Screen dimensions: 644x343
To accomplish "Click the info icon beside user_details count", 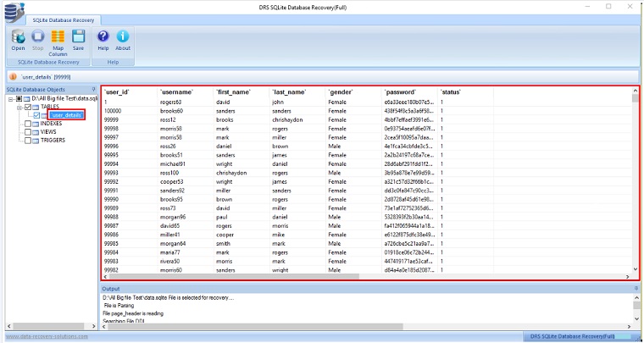I will pos(14,77).
